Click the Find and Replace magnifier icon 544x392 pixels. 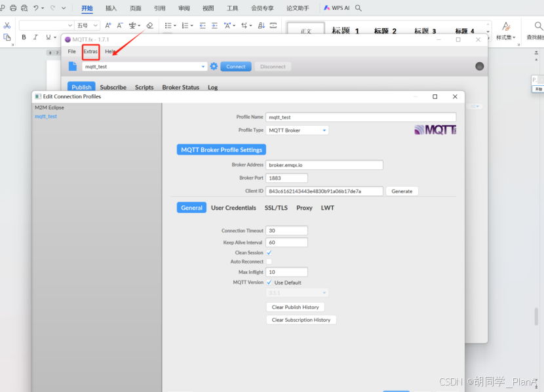click(538, 26)
